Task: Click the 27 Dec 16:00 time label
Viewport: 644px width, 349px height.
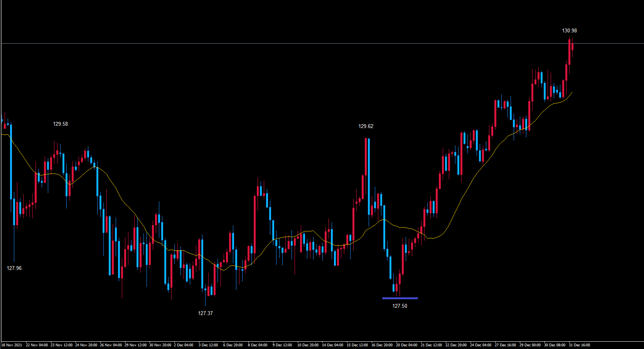Action: [505, 345]
